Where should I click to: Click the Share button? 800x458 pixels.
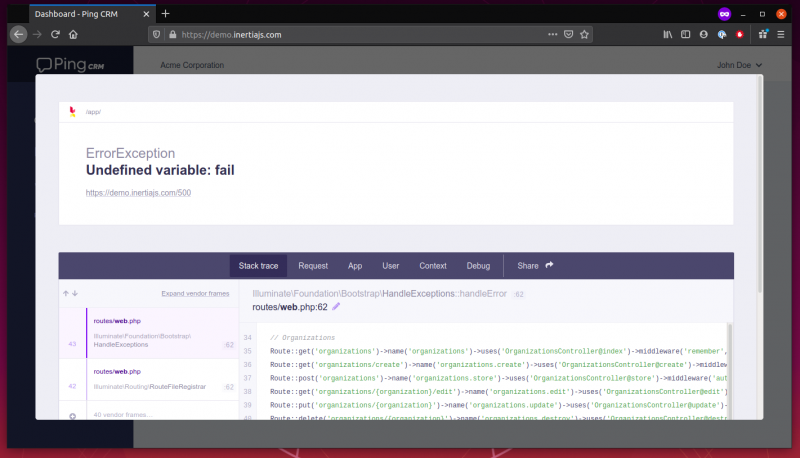click(535, 266)
